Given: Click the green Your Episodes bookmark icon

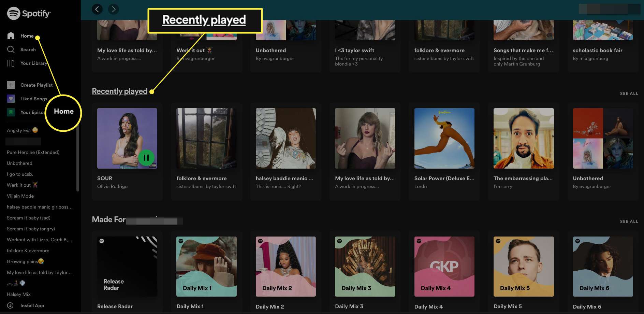Looking at the screenshot, I should click(11, 112).
